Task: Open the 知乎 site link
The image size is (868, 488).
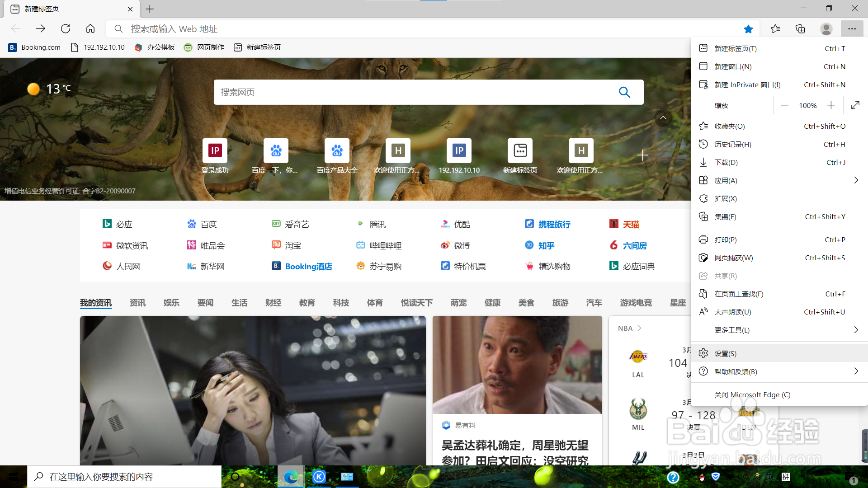Action: coord(540,245)
